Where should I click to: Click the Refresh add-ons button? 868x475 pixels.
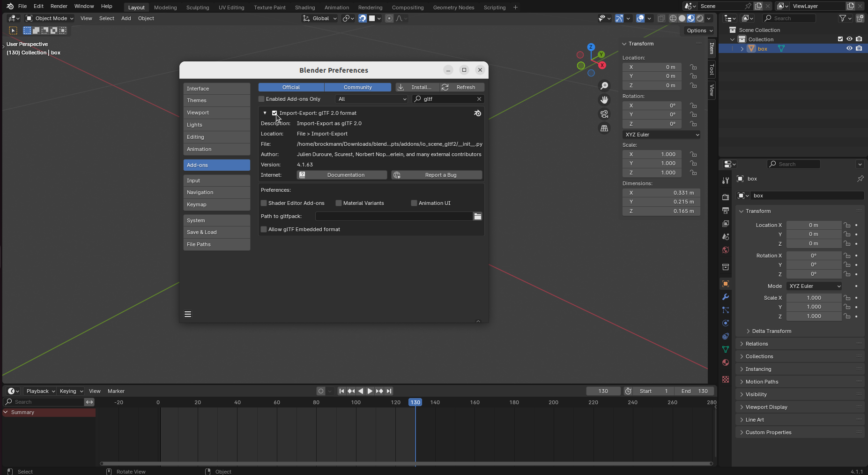(x=462, y=87)
